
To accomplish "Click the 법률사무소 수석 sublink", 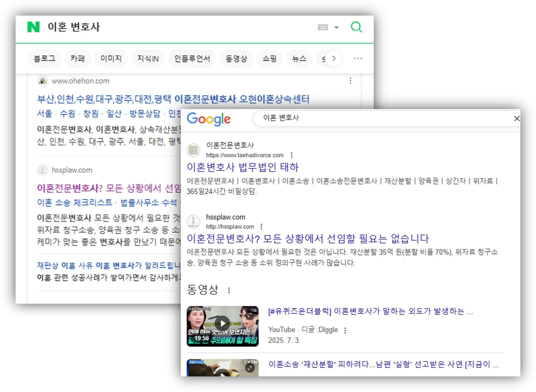I will [149, 202].
